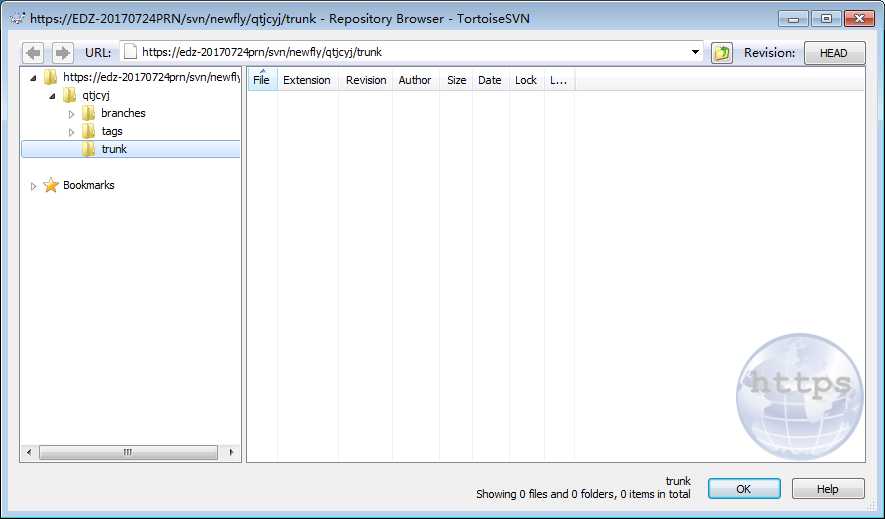Maximize the Repository Browser window
885x519 pixels.
826,19
